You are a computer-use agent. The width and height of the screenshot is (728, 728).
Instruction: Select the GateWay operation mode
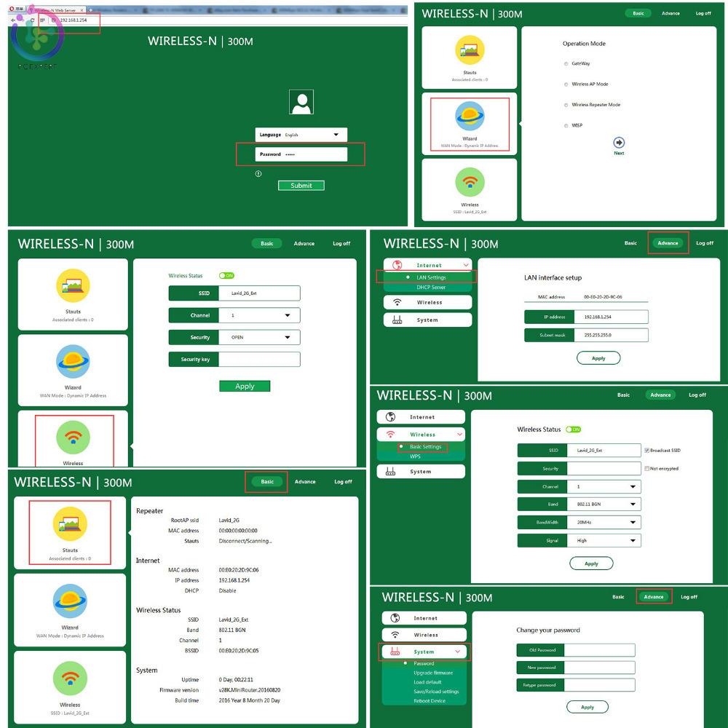point(566,64)
